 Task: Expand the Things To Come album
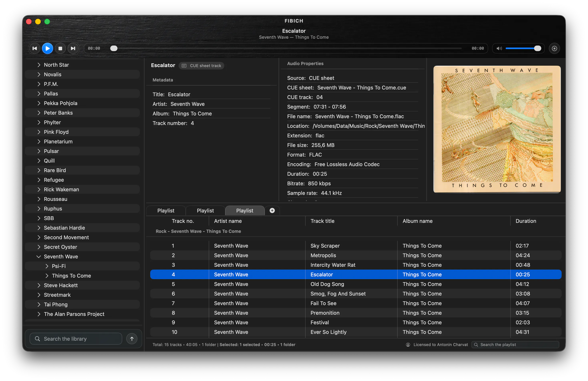coord(47,276)
